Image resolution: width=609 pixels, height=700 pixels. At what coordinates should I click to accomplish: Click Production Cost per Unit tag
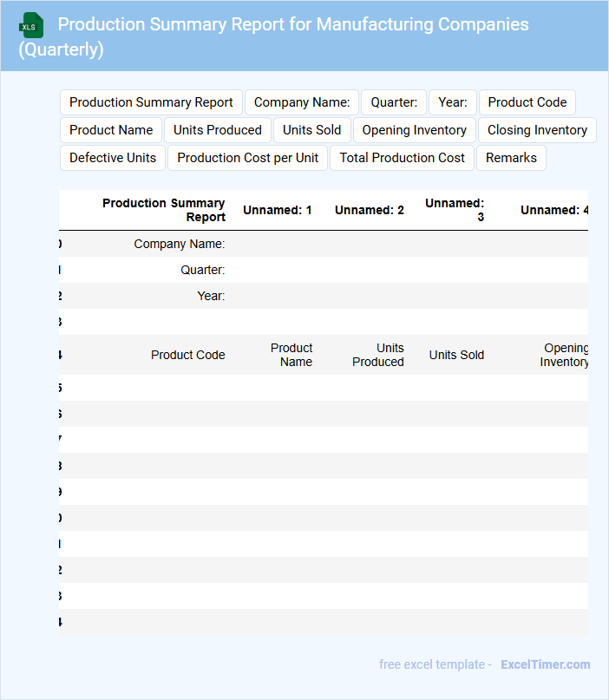(248, 158)
